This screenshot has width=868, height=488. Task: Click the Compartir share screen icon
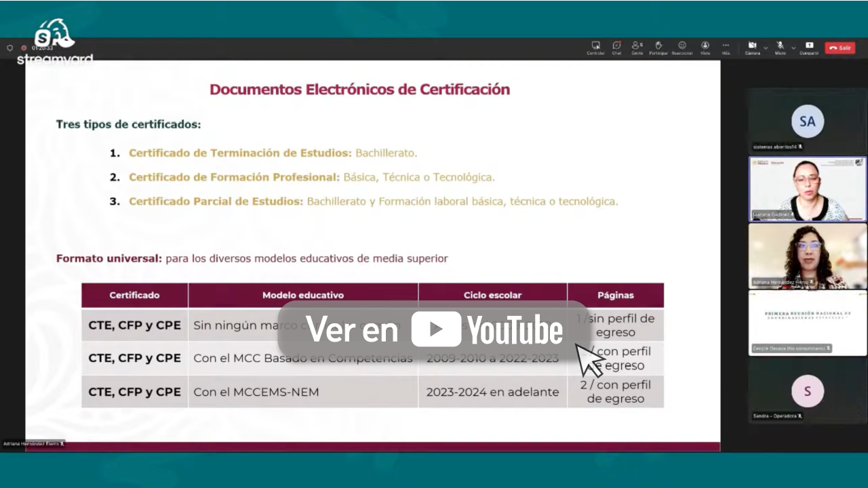809,47
